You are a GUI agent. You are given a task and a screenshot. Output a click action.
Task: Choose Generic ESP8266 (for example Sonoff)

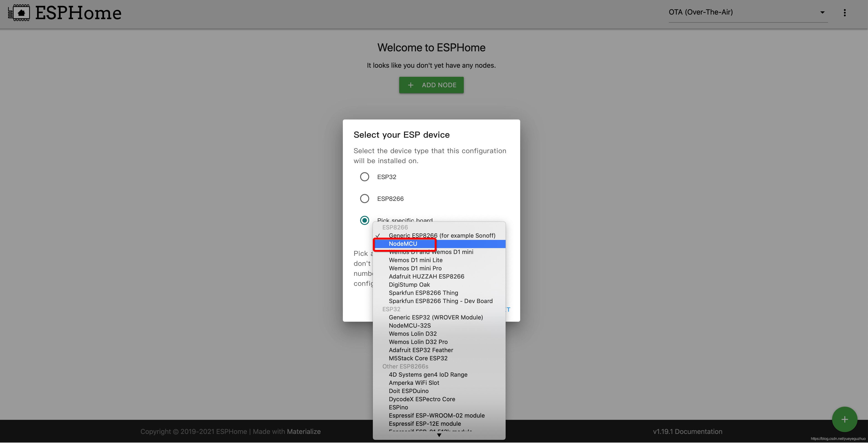coord(439,236)
